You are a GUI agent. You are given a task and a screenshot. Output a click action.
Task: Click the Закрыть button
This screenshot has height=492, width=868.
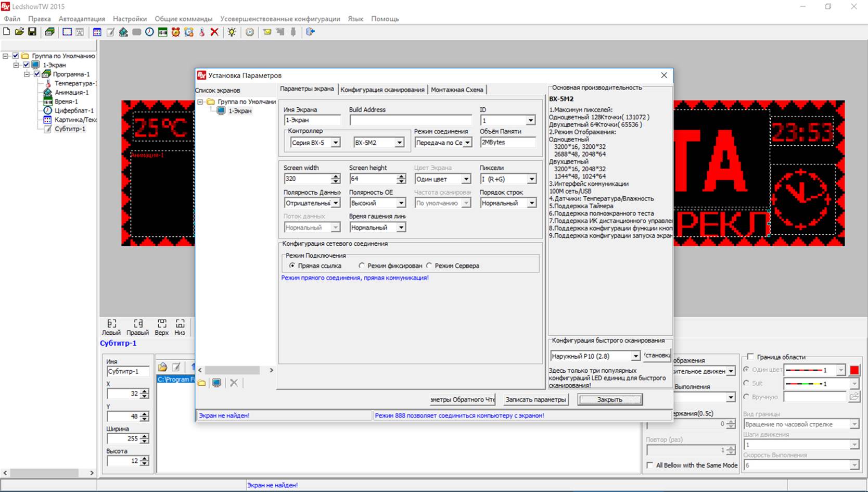point(610,399)
